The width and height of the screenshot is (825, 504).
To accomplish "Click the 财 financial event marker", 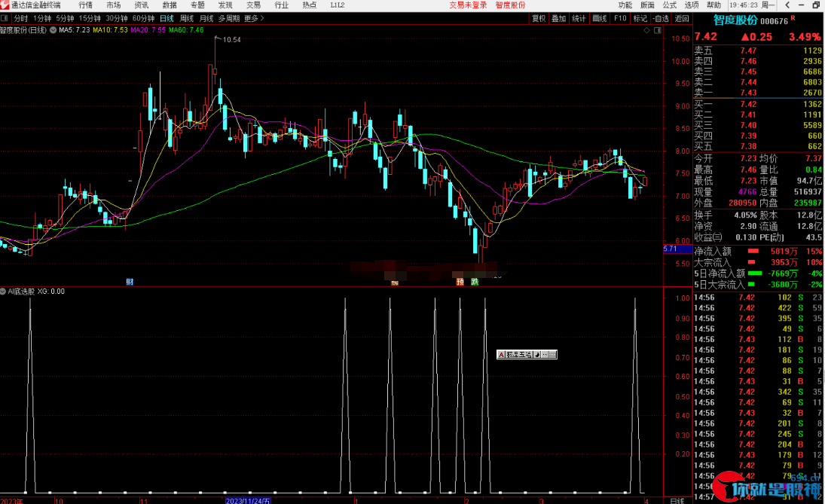I will tap(130, 282).
